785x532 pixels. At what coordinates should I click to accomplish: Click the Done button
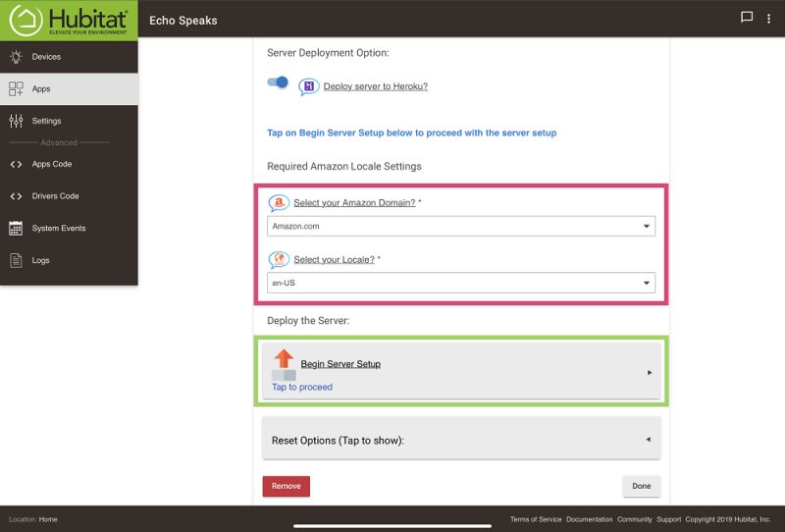point(642,486)
